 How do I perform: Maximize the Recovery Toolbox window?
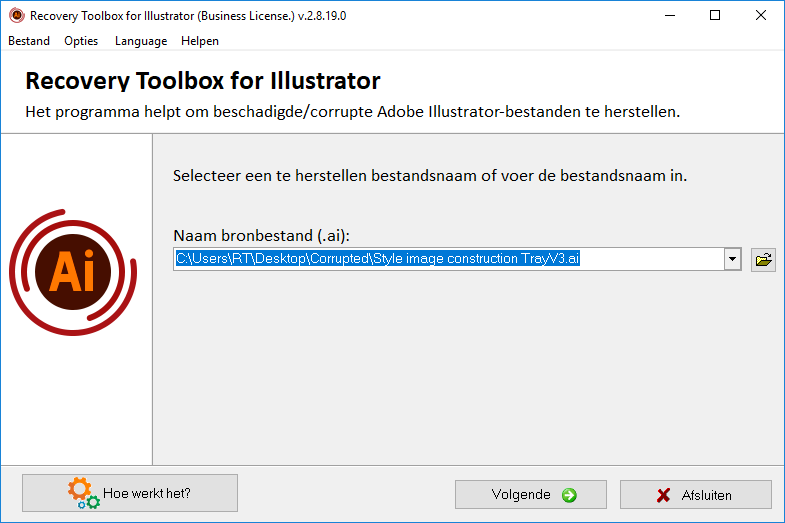click(715, 16)
